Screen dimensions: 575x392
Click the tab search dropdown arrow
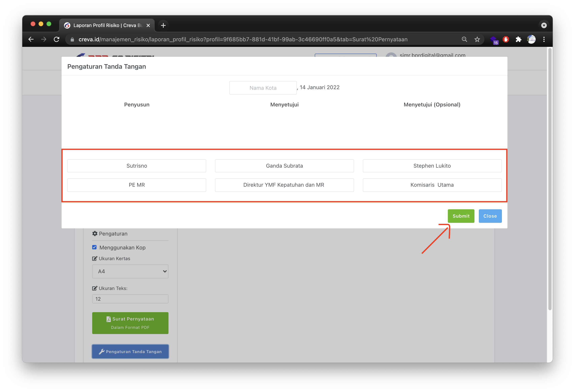(544, 25)
